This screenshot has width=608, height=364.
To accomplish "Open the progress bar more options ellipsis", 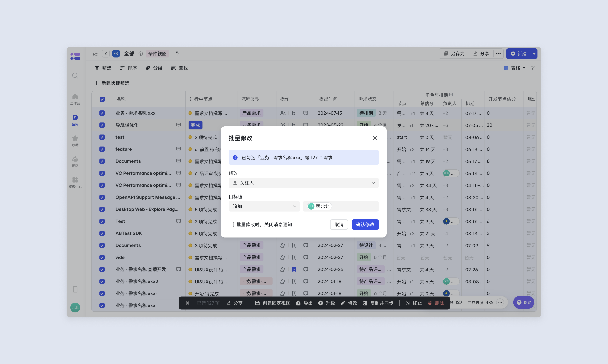I will (500, 302).
